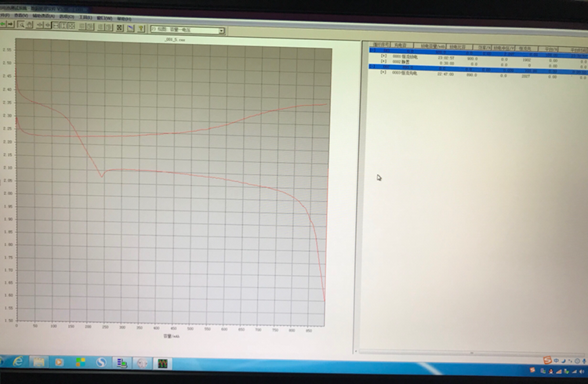Collapse the second blue highlighted cycle row
This screenshot has height=384, width=588.
(x=372, y=67)
